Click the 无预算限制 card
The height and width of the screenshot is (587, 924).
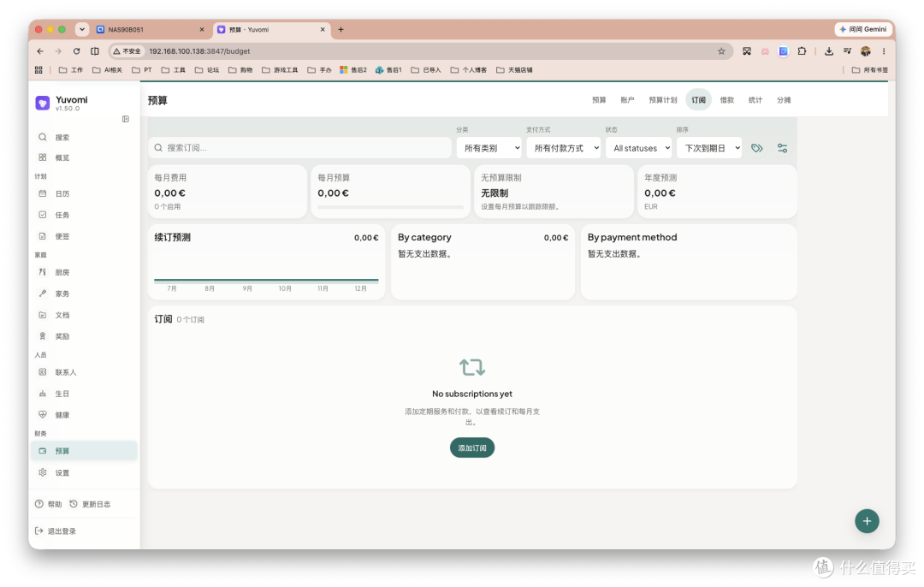point(554,192)
